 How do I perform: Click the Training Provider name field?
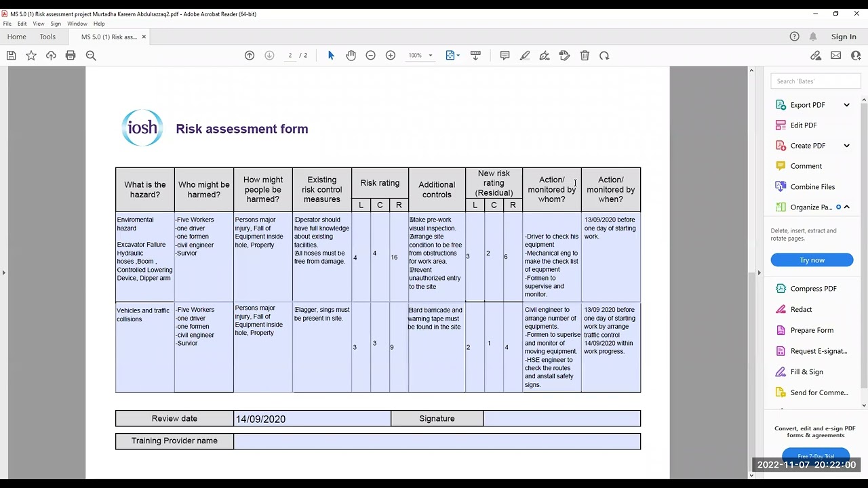point(437,441)
